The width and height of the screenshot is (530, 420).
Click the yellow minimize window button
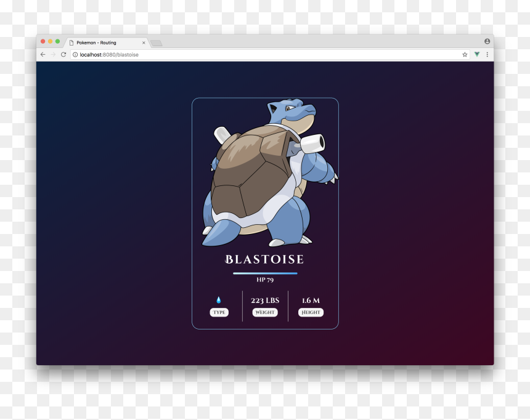click(50, 41)
